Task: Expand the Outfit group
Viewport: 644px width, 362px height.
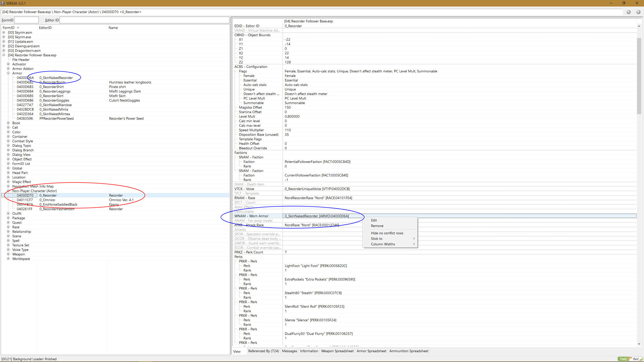Action: click(x=8, y=213)
